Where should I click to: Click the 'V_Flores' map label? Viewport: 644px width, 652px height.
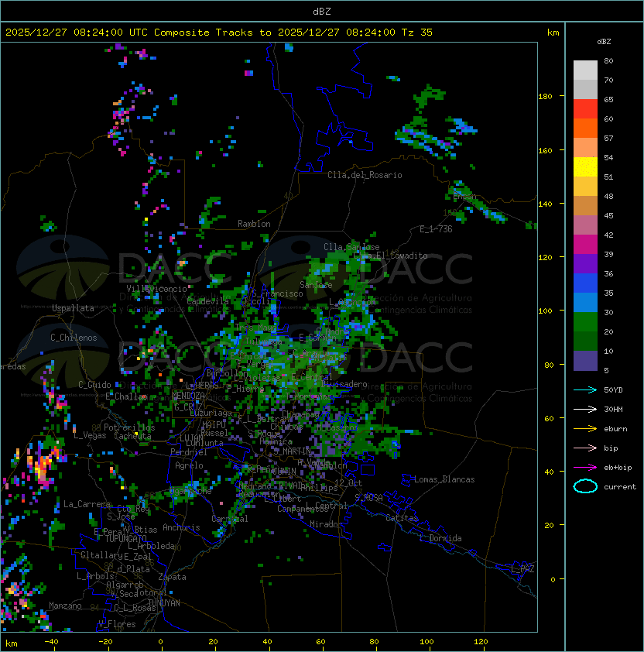click(117, 624)
